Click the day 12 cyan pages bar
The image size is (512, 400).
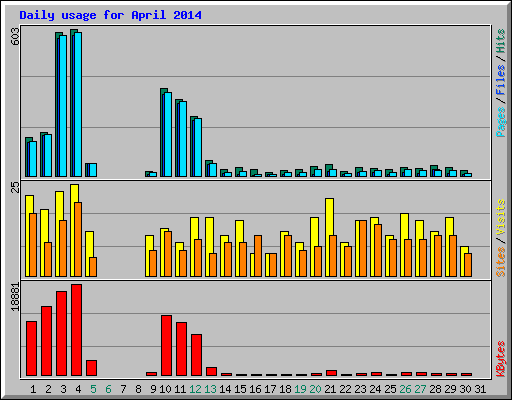coord(198,147)
